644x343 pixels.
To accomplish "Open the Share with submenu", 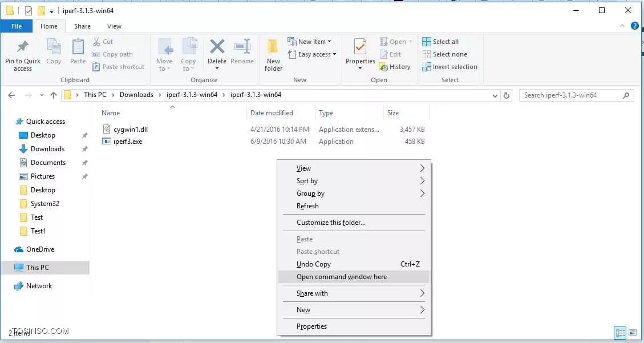I will 354,293.
